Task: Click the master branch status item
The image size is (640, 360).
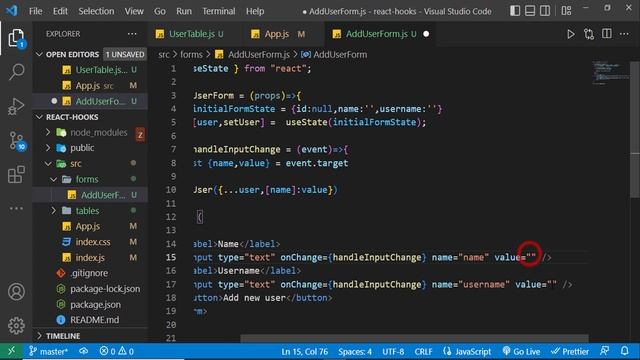Action: pos(48,351)
